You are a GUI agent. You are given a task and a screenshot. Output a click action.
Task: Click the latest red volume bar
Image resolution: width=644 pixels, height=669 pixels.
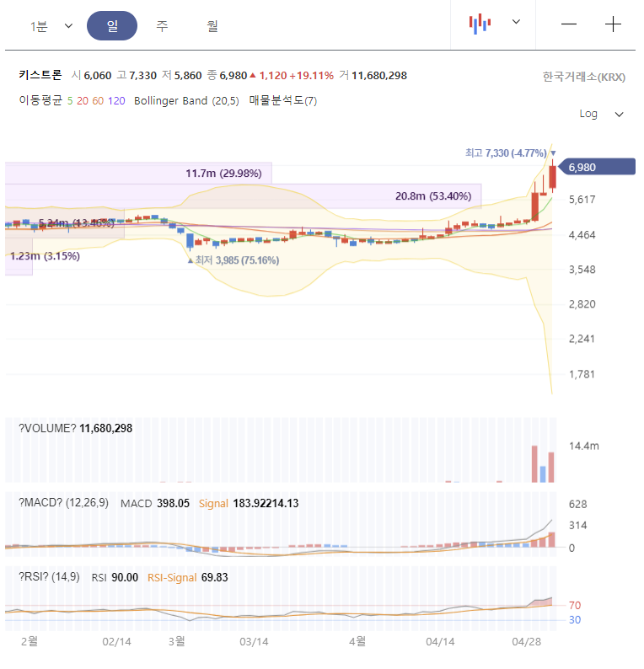click(551, 467)
